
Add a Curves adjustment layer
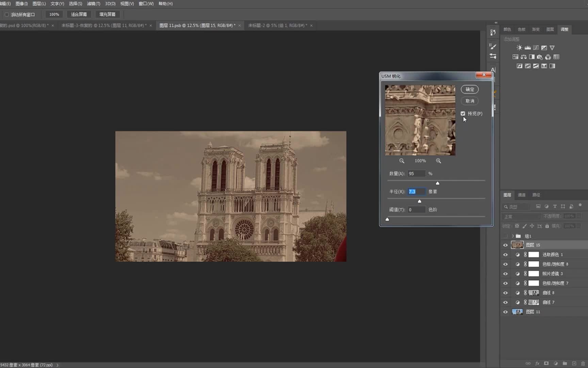[536, 48]
